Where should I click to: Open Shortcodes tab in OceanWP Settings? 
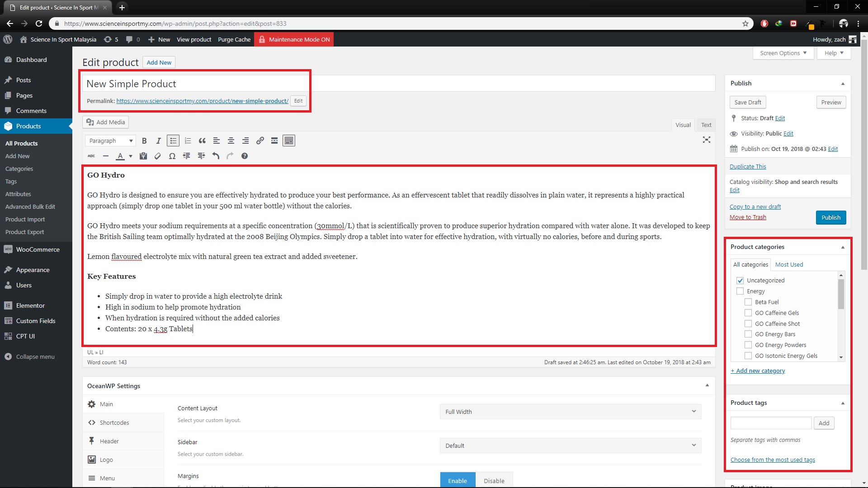[123, 422]
